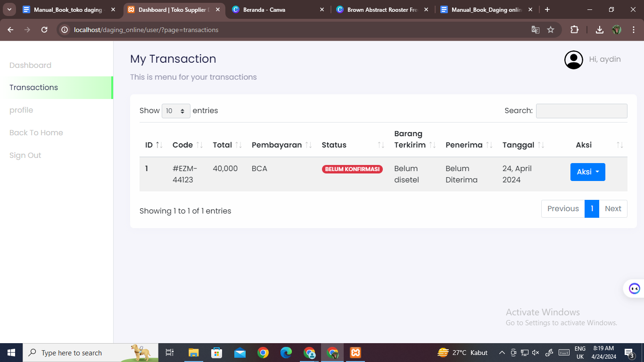Sort transactions by Total column
This screenshot has height=362, width=644.
227,145
